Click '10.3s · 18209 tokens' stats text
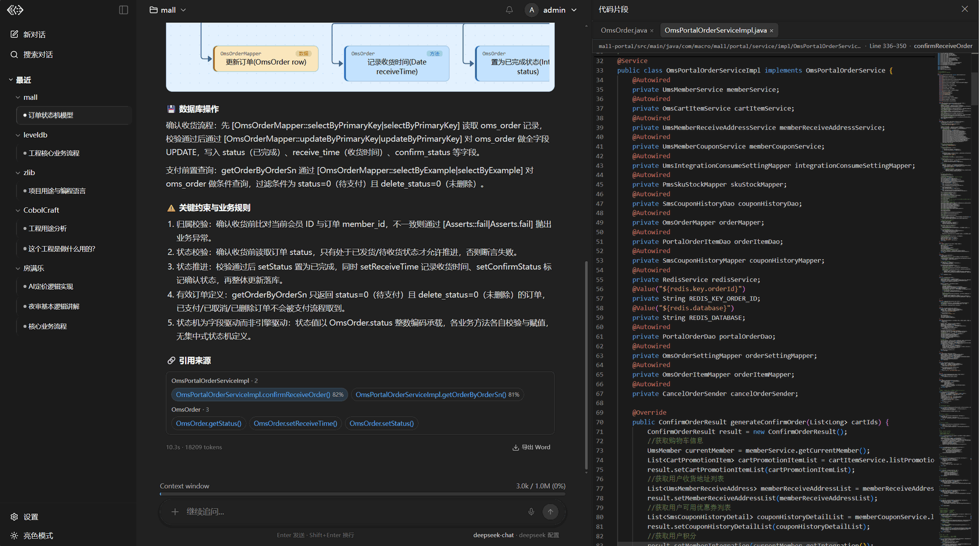Image resolution: width=980 pixels, height=546 pixels. tap(194, 447)
